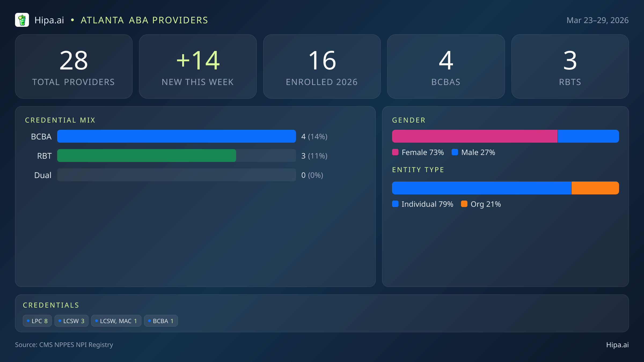Open the Atlanta ABA Providers header

[144, 20]
